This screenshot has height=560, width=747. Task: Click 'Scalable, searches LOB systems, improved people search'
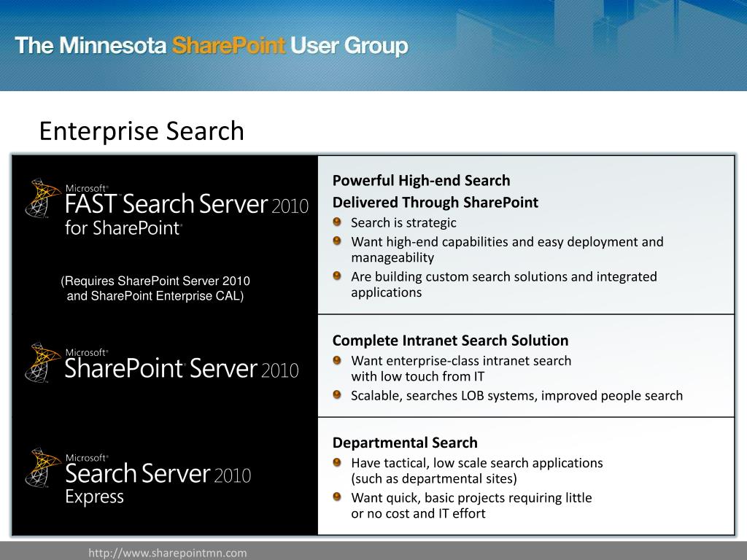pyautogui.click(x=517, y=396)
